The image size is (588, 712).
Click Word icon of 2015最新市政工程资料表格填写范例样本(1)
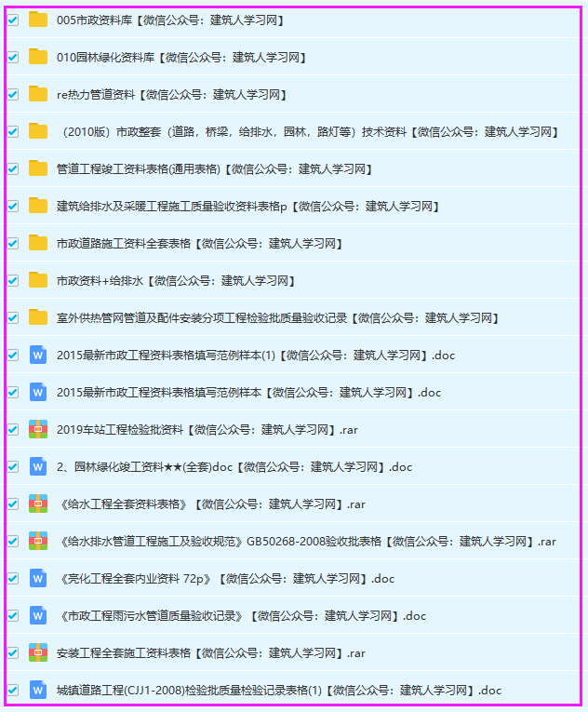(38, 356)
